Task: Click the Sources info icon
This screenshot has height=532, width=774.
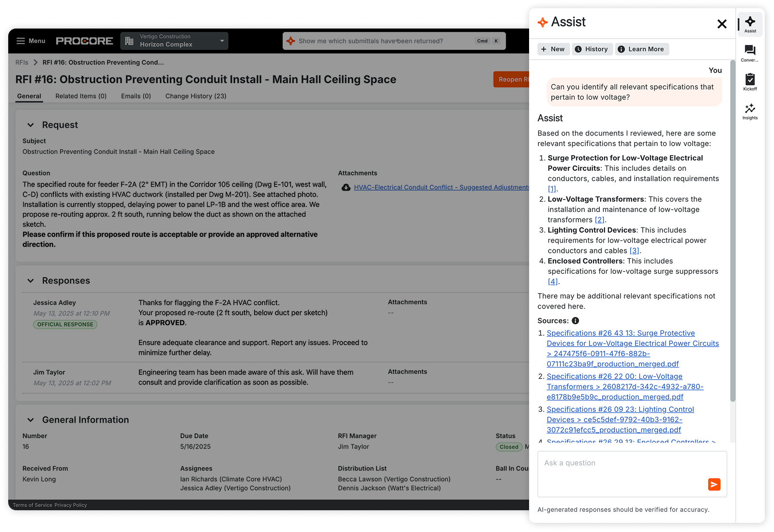Action: [x=576, y=321]
